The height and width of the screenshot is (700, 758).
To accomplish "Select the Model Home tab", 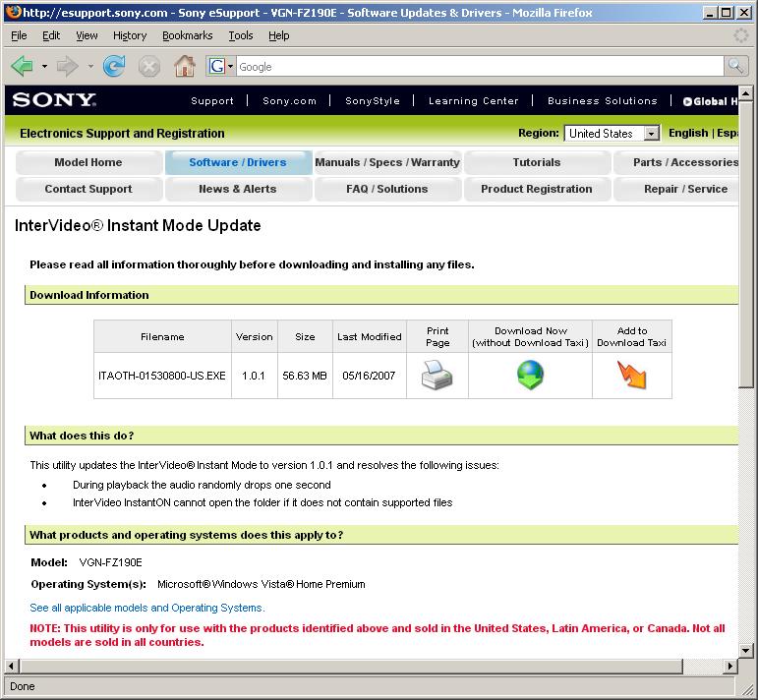I will click(88, 162).
